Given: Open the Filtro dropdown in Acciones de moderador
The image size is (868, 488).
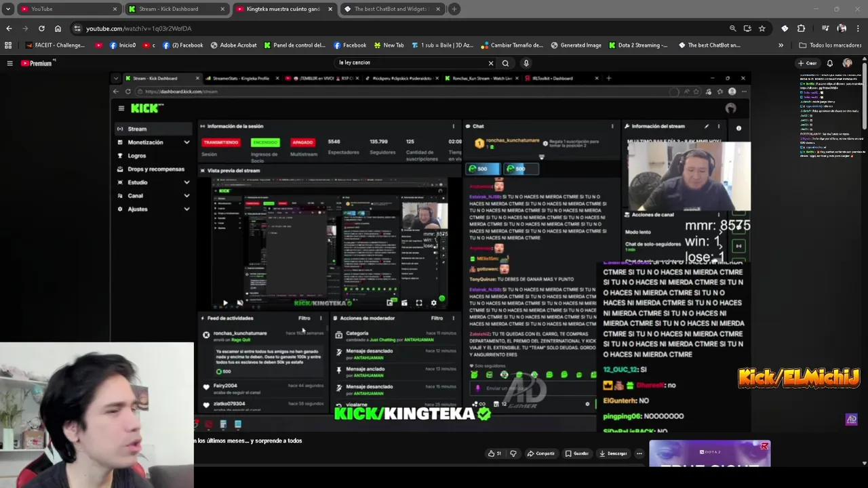Looking at the screenshot, I should pos(437,318).
